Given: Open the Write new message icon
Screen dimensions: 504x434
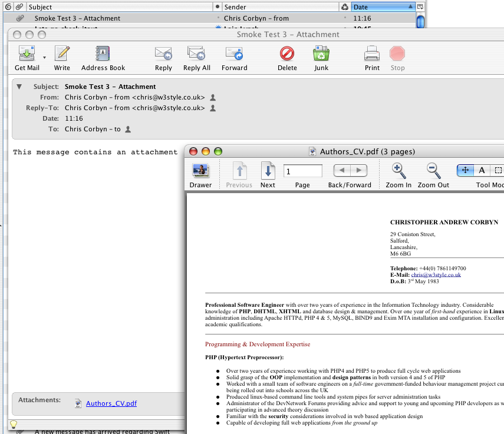Looking at the screenshot, I should 62,54.
